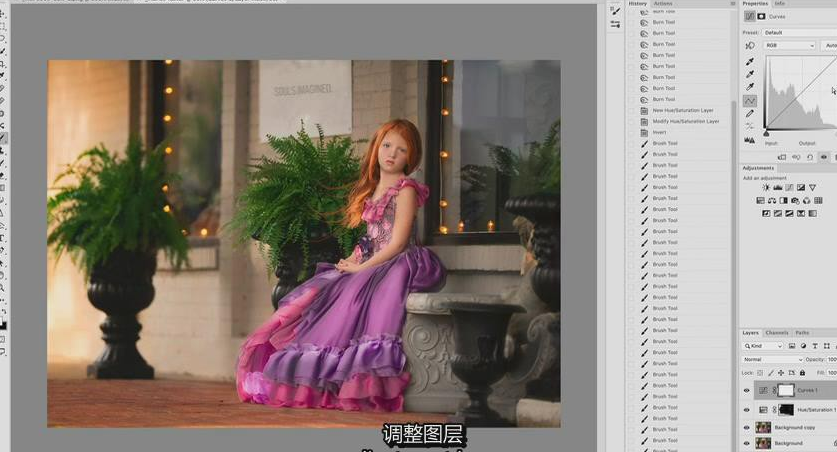The height and width of the screenshot is (452, 837).
Task: Add a Channel Mixer adjustment
Action: click(807, 201)
